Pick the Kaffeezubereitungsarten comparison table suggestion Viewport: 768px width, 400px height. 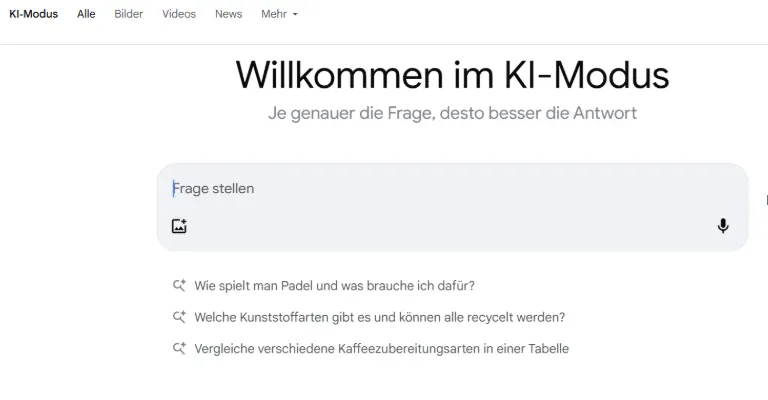(381, 349)
